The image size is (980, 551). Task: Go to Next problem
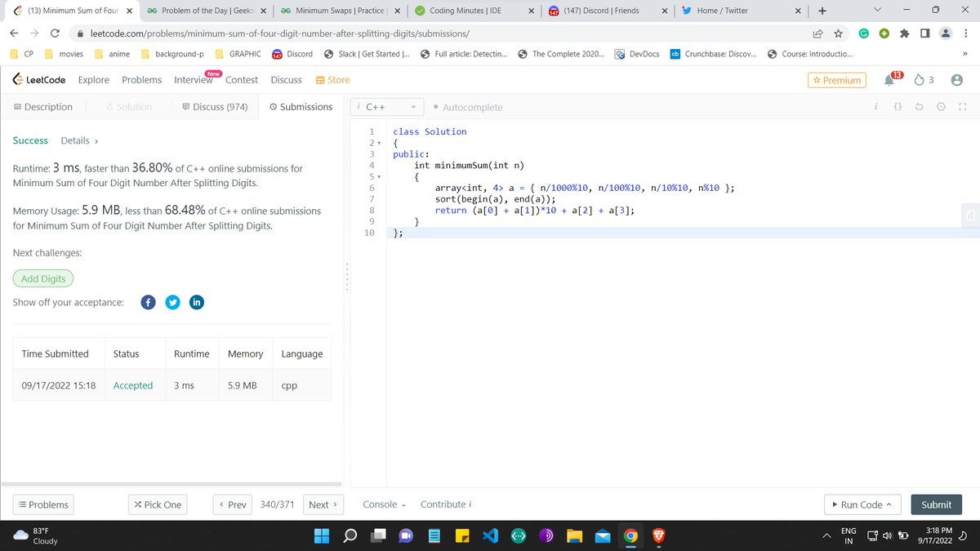pos(323,504)
